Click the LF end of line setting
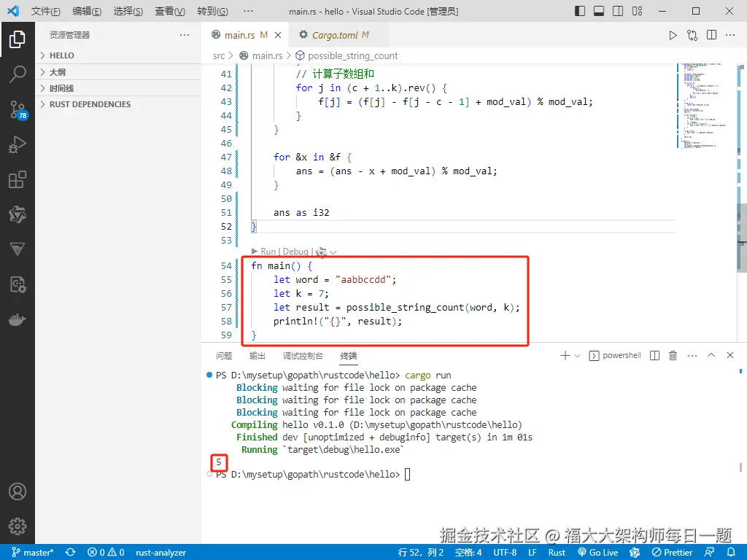Viewport: 747px width, 560px height. pos(533,553)
